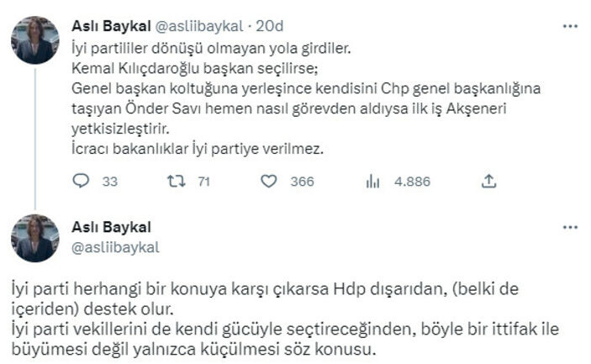This screenshot has height=364, width=591.
Task: Click the 4.886 views count
Action: [x=413, y=182]
